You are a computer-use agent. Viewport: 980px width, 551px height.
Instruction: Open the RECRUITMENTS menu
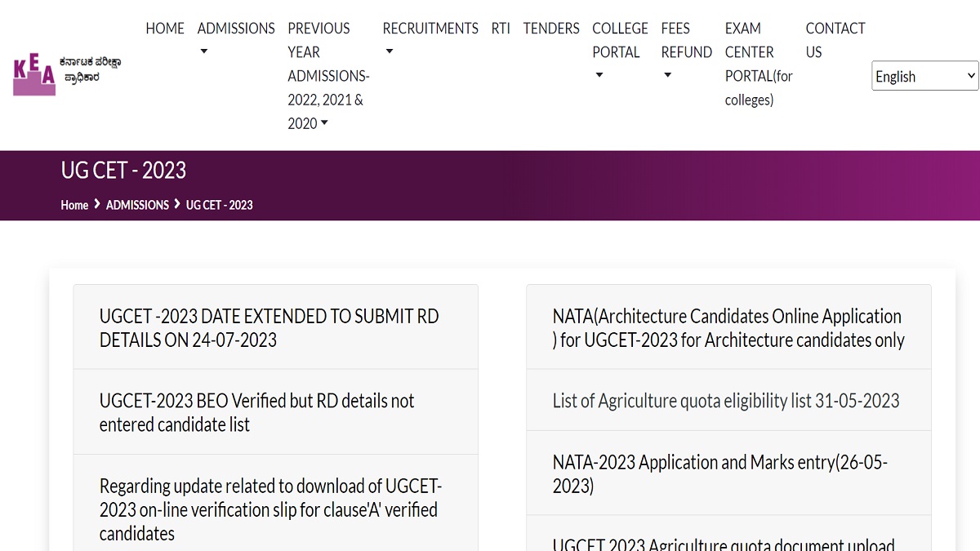(430, 29)
